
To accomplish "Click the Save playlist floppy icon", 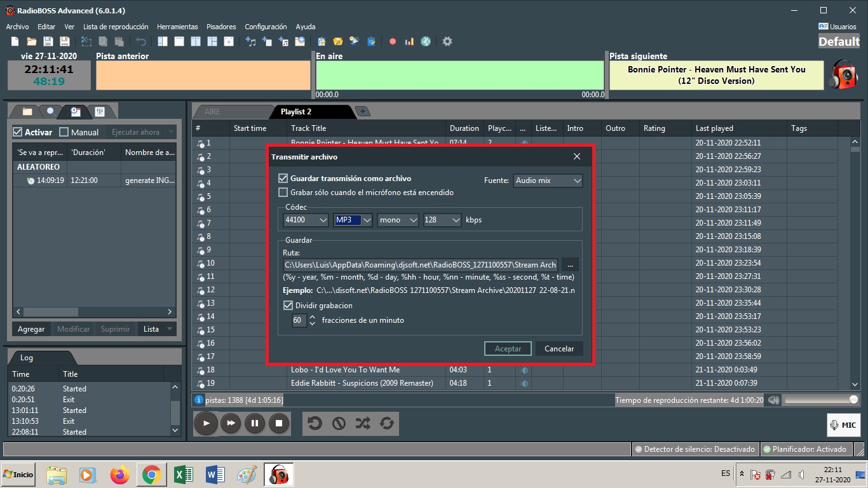I will [48, 41].
